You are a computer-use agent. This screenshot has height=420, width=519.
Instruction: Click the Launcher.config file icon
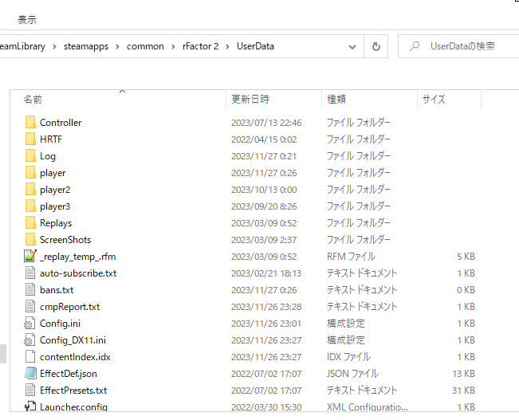[x=30, y=406]
